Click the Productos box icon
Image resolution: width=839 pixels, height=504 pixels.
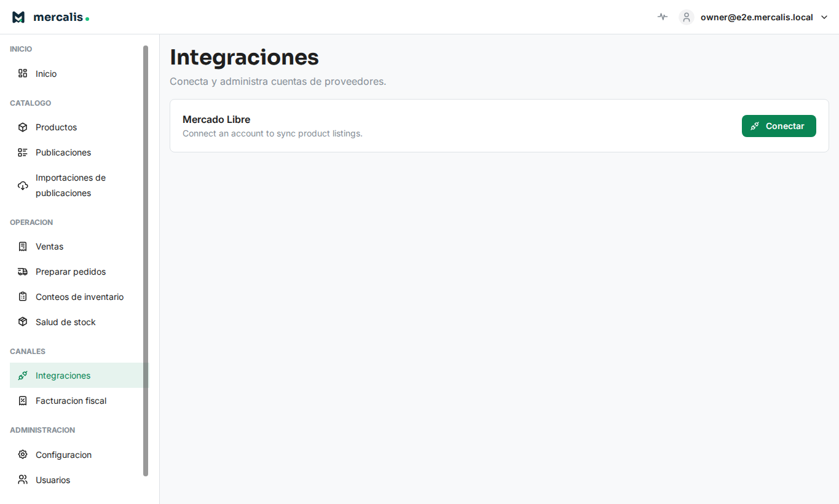click(23, 127)
